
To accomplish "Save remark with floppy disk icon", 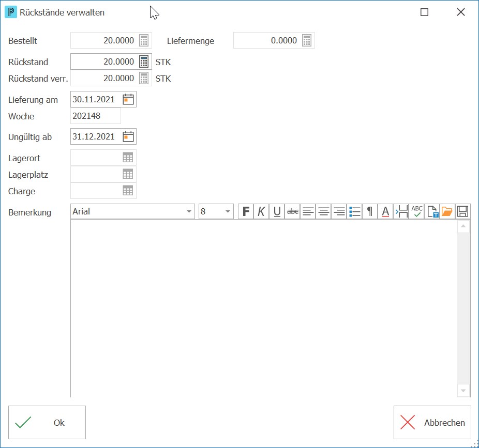I will [x=463, y=211].
